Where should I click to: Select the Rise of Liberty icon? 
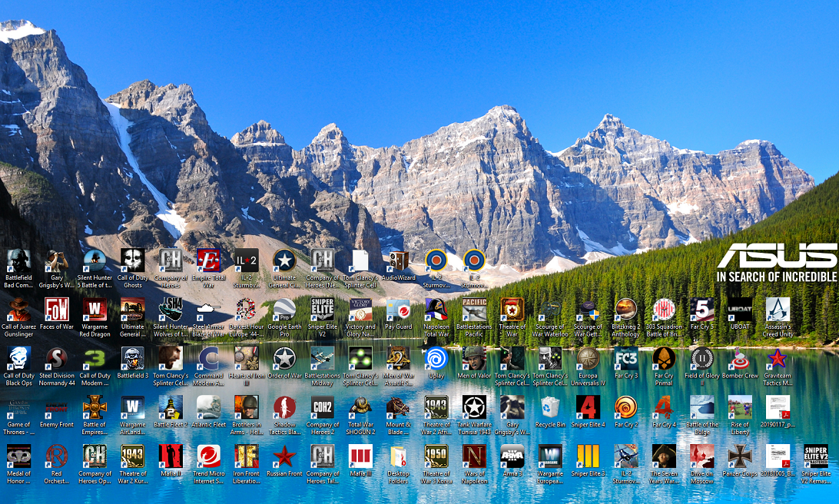pyautogui.click(x=739, y=408)
